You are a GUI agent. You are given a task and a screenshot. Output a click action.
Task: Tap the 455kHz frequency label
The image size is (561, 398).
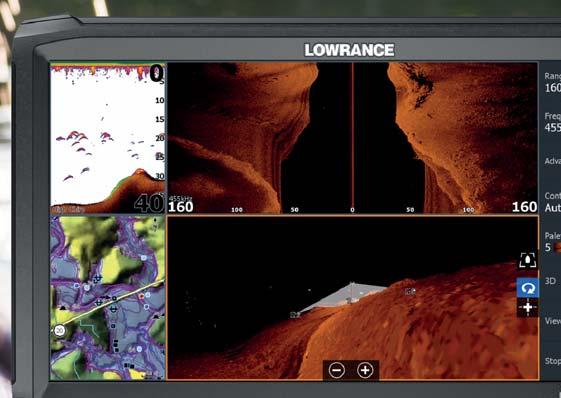point(180,198)
